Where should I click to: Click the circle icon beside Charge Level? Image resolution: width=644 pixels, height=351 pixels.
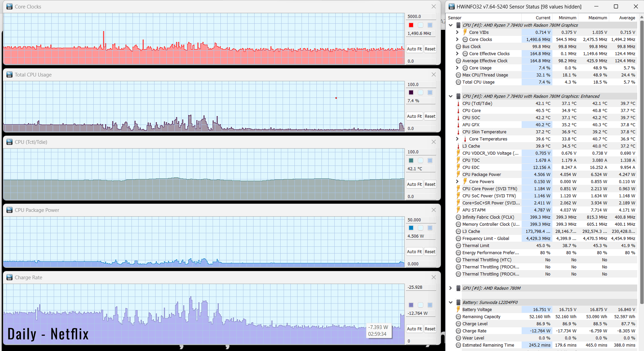point(458,324)
